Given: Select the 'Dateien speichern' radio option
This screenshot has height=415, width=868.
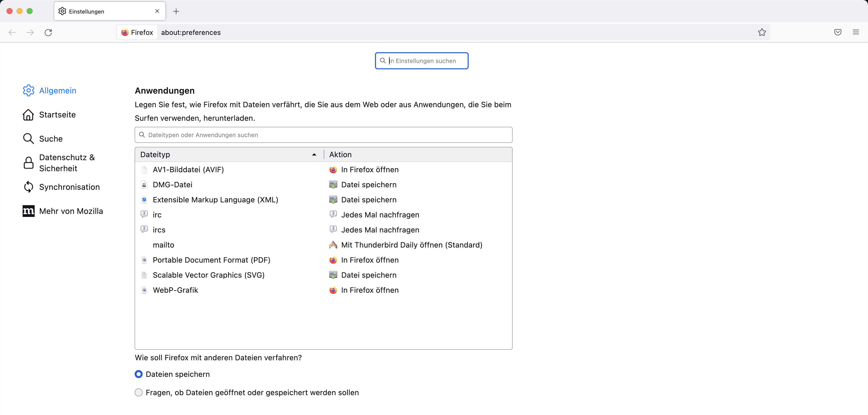Looking at the screenshot, I should click(138, 374).
